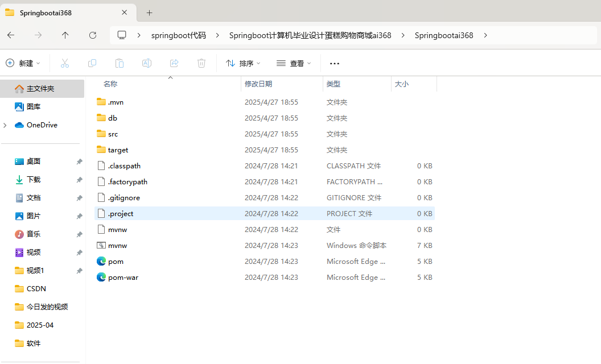Click Springboot计算机毕业设计蛋糕购物商城ai368 breadcrumb
This screenshot has width=601, height=364.
coord(310,35)
